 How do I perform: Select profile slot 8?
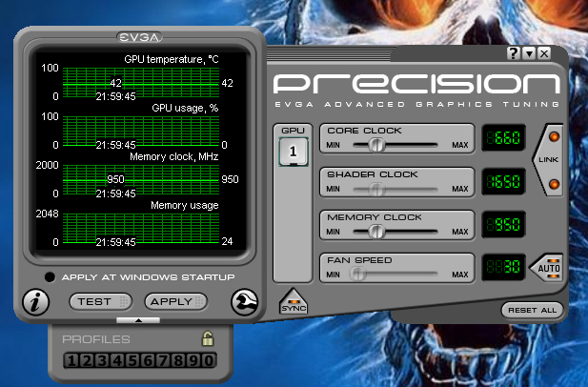178,360
